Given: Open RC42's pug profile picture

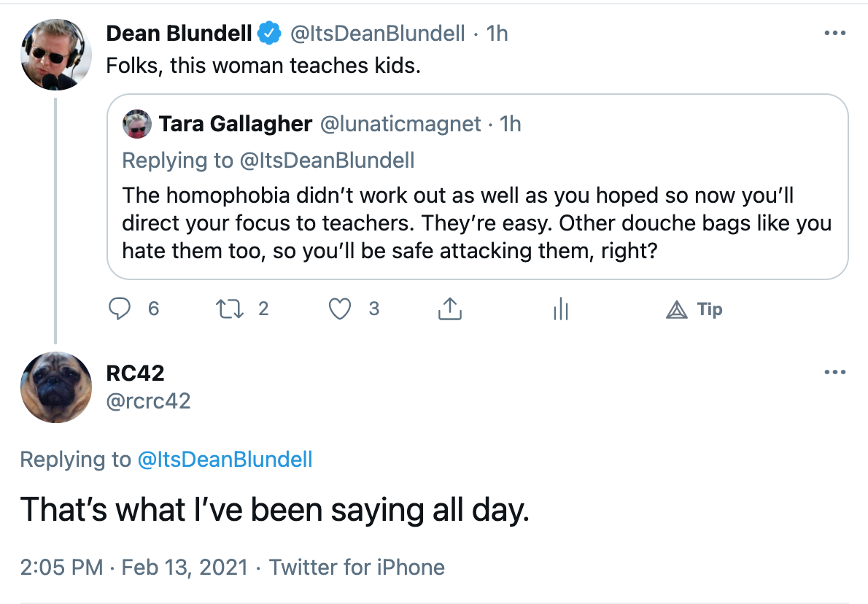Looking at the screenshot, I should (56, 387).
